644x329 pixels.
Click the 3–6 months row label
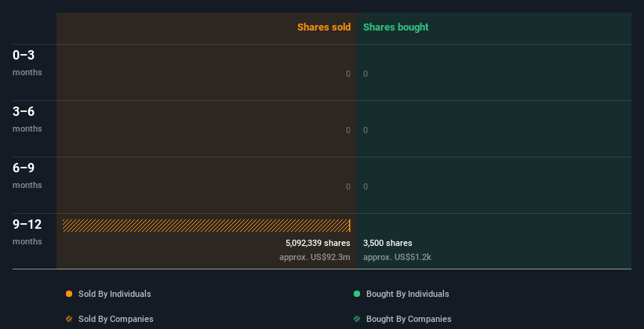pyautogui.click(x=27, y=119)
